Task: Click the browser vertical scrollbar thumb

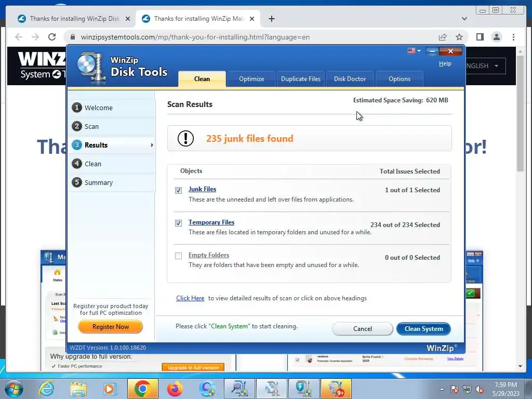Action: tap(520, 114)
